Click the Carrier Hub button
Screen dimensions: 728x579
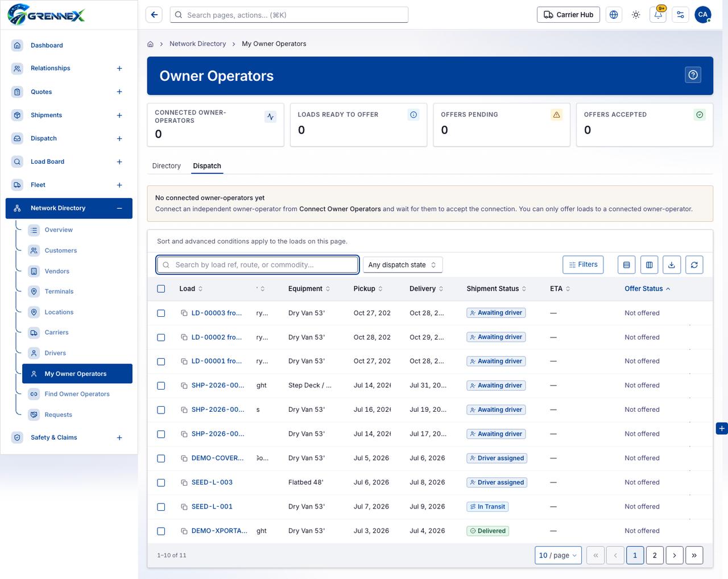click(568, 15)
